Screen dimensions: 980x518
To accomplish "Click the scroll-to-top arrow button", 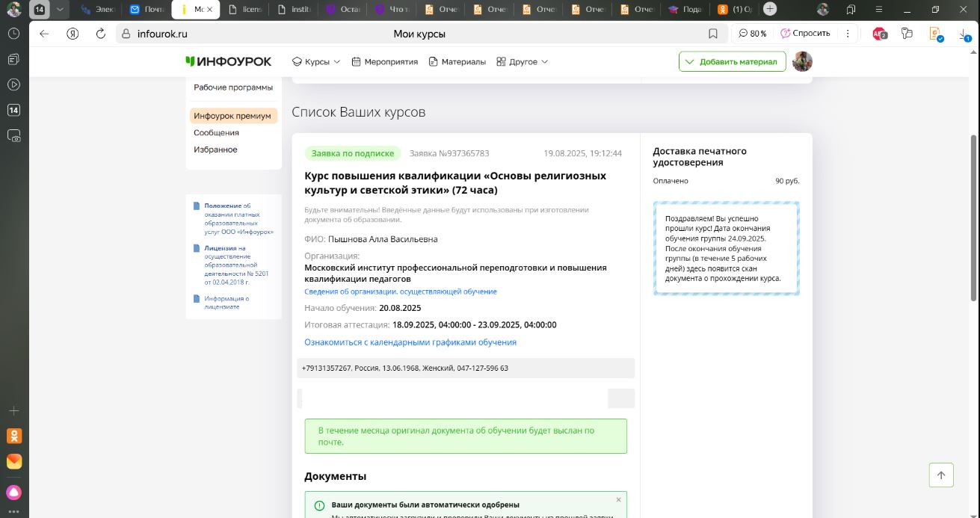I will (941, 475).
